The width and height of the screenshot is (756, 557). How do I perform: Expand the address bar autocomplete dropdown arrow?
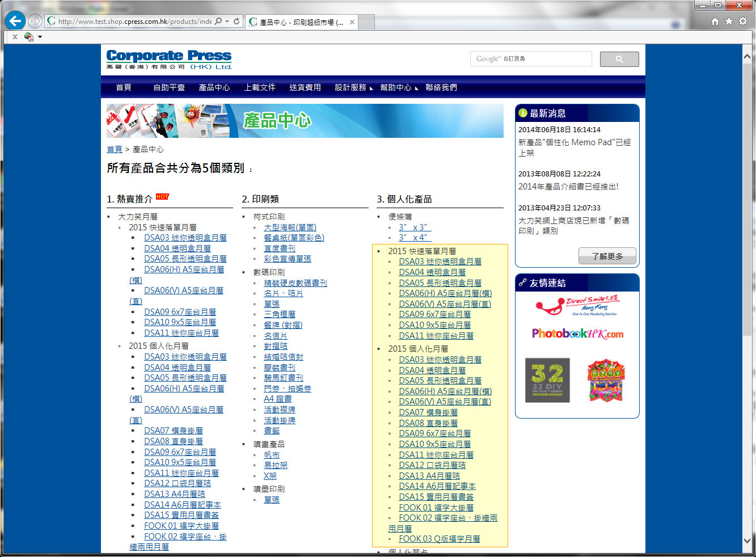227,22
